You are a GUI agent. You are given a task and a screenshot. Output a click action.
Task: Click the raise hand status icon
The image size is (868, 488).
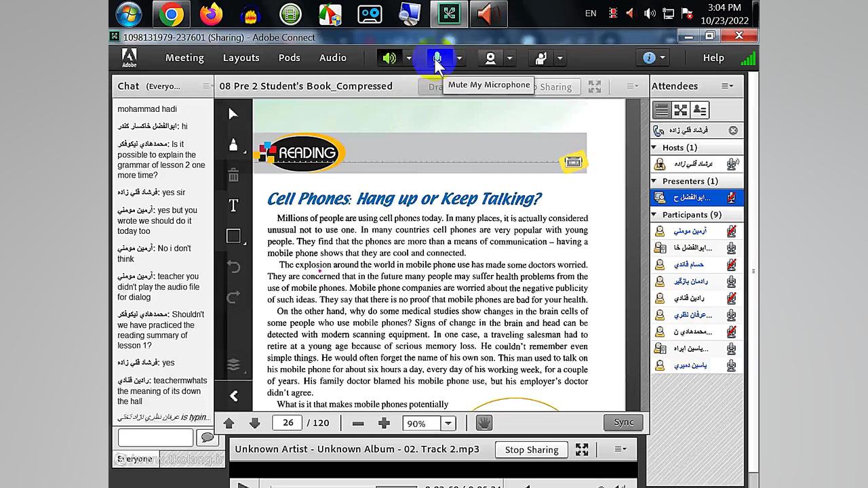pyautogui.click(x=540, y=58)
